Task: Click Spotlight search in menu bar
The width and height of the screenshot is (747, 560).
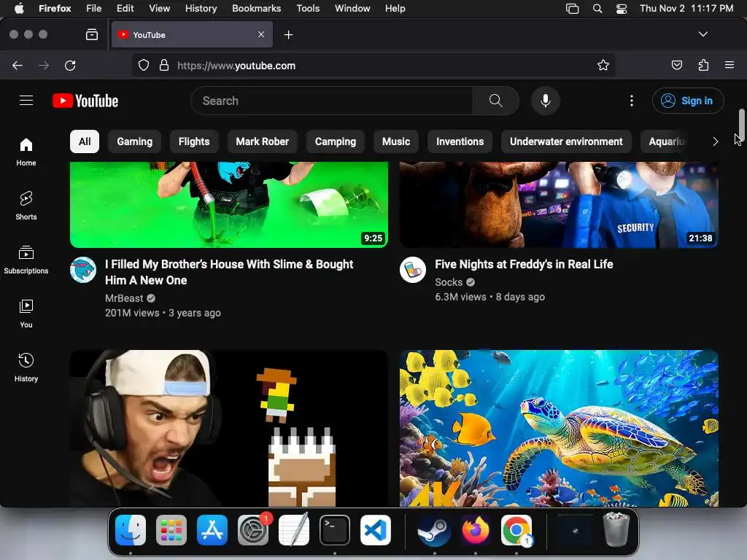Action: click(x=597, y=9)
